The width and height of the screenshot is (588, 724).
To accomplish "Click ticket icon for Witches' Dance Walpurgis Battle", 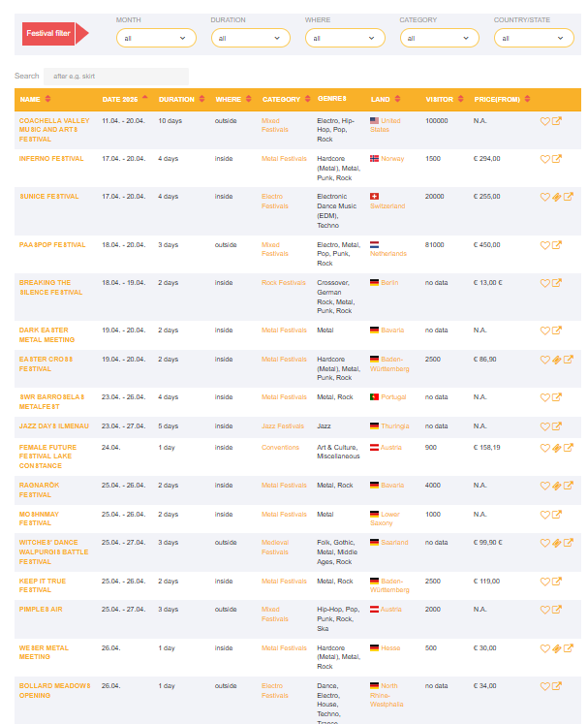I will (x=557, y=543).
